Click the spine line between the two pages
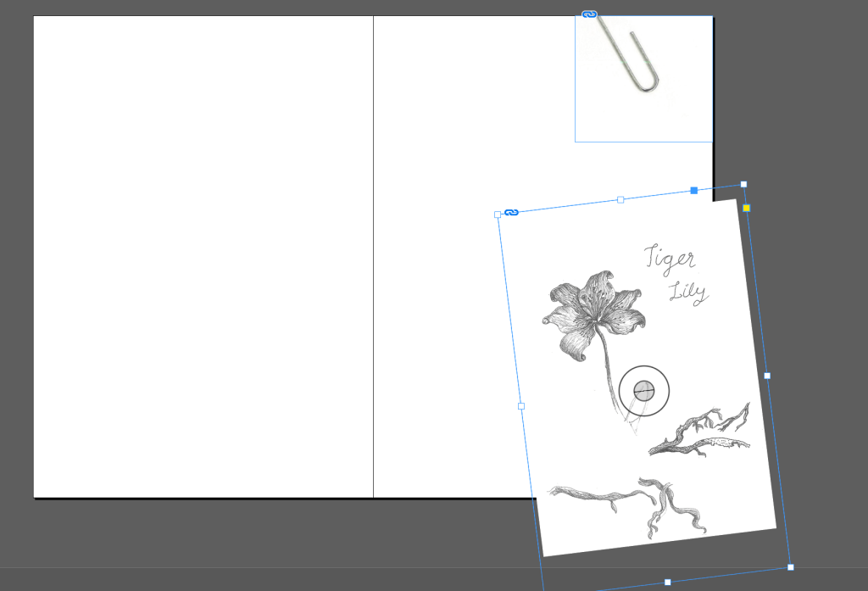 coord(373,254)
